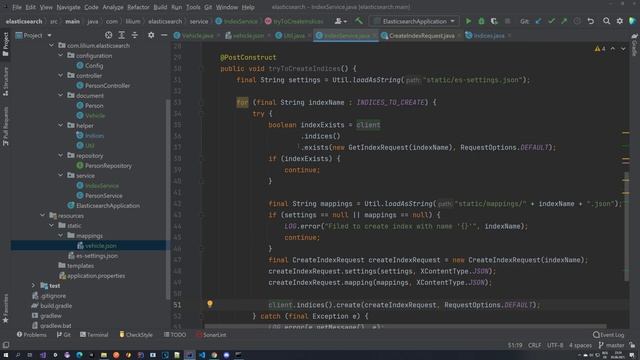Change the UTF-8 file encoding setting
The height and width of the screenshot is (360, 640).
pyautogui.click(x=555, y=345)
